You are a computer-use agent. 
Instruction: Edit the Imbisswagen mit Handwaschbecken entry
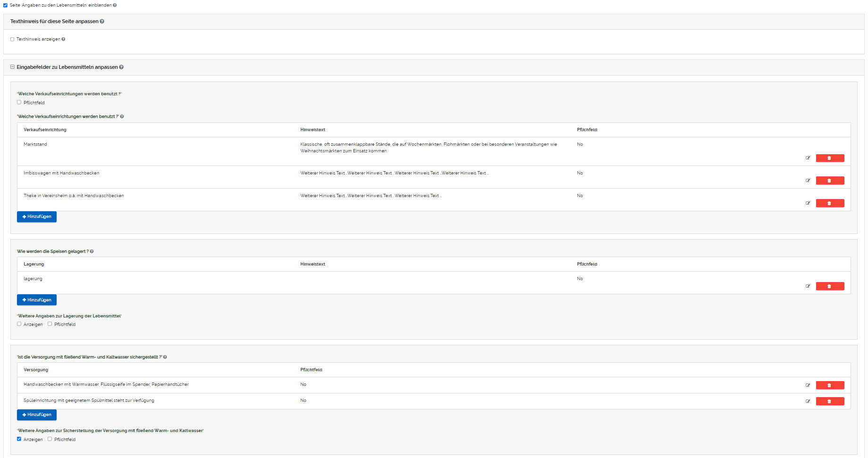[808, 181]
